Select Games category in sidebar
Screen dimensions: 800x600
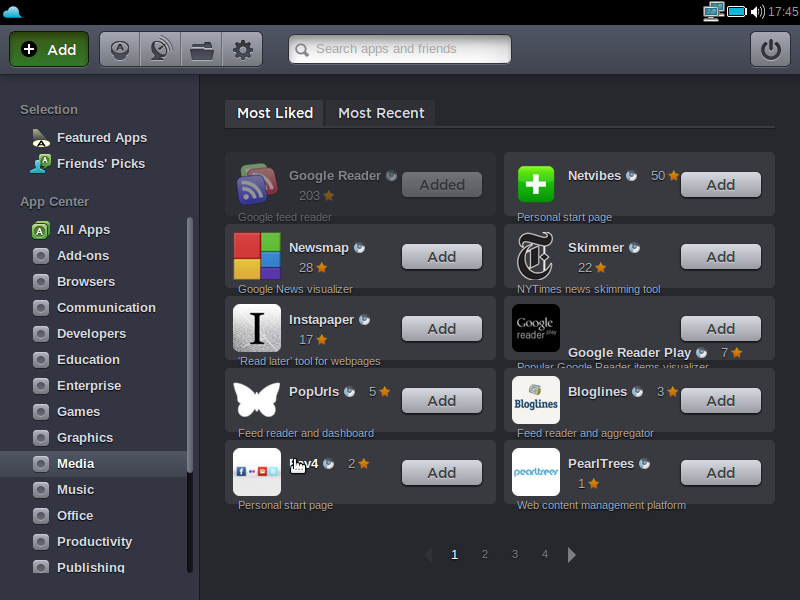[x=78, y=411]
